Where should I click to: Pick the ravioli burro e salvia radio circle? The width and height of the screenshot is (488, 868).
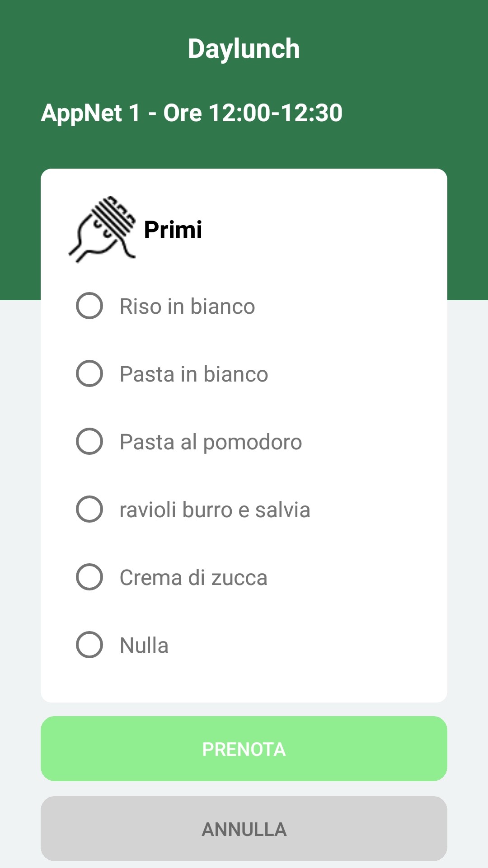click(89, 509)
